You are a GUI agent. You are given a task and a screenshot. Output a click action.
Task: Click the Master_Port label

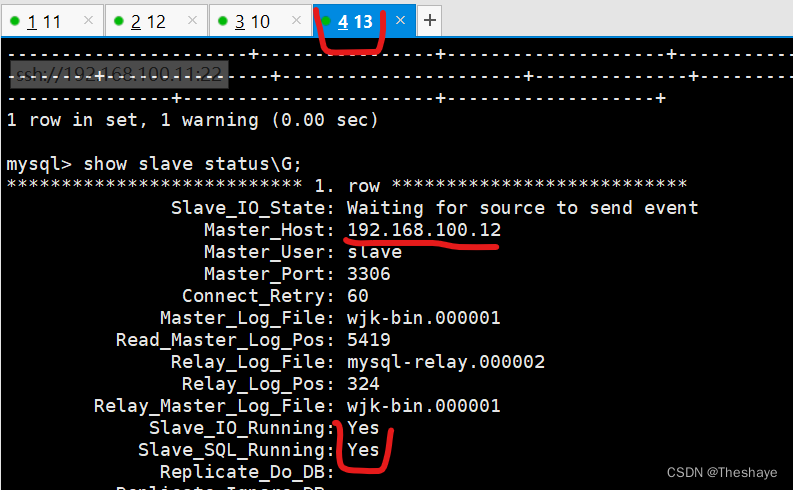(x=269, y=274)
